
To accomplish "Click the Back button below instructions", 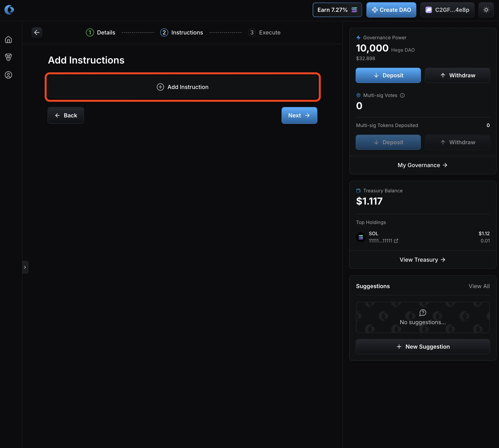I will (66, 115).
